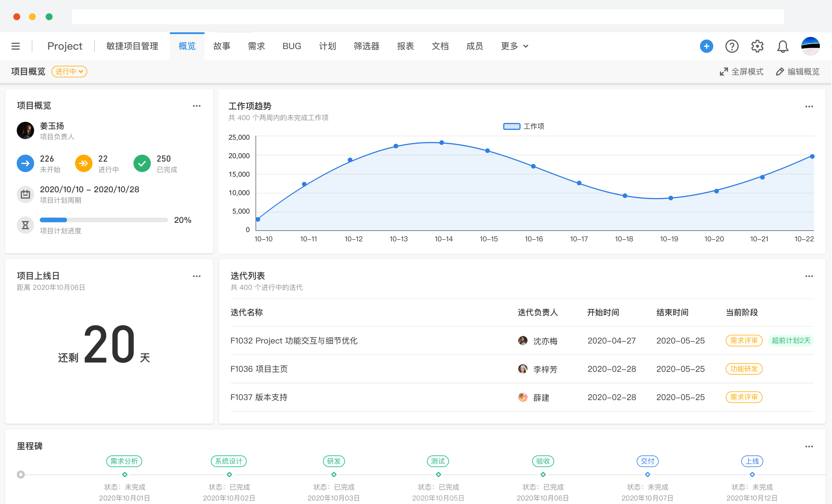Click the edit pencil beside 编辑概览
This screenshot has width=832, height=504.
[780, 72]
